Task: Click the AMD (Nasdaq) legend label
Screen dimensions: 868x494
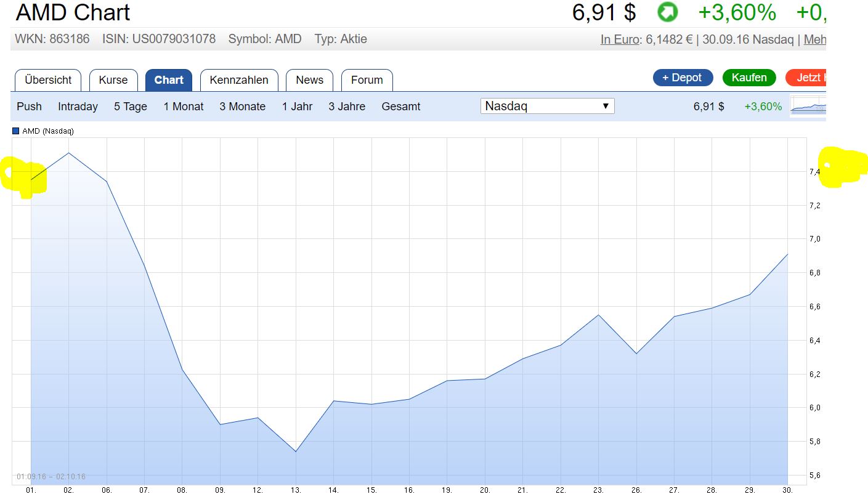Action: point(48,131)
